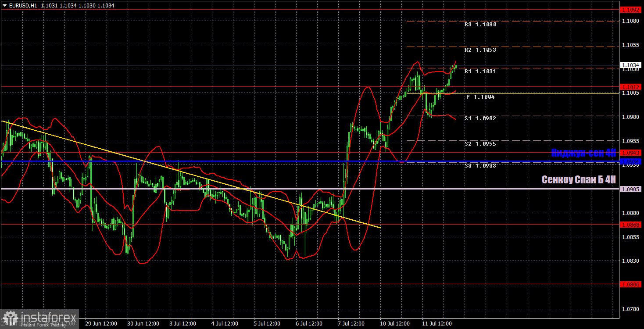This screenshot has height=329, width=644.
Task: Select the Киджун-сен 4H line label
Action: click(583, 153)
